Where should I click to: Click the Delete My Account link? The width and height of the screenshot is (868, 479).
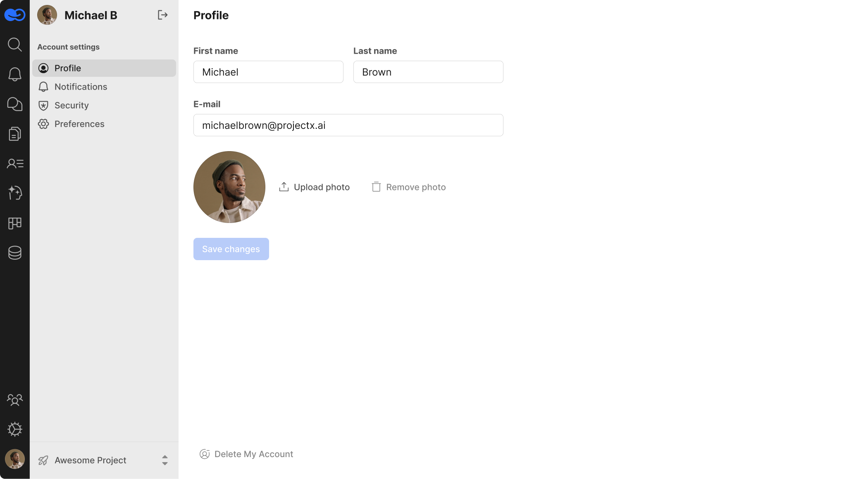pos(246,454)
